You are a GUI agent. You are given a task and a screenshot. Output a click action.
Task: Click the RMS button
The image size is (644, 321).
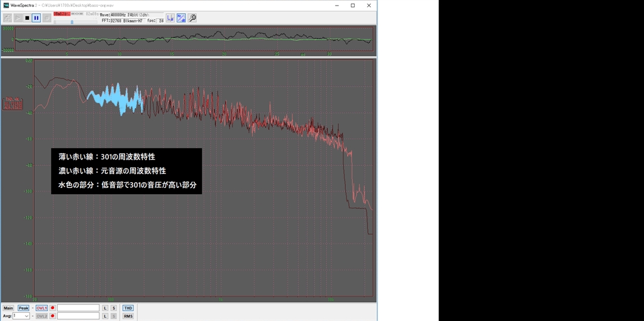point(128,316)
